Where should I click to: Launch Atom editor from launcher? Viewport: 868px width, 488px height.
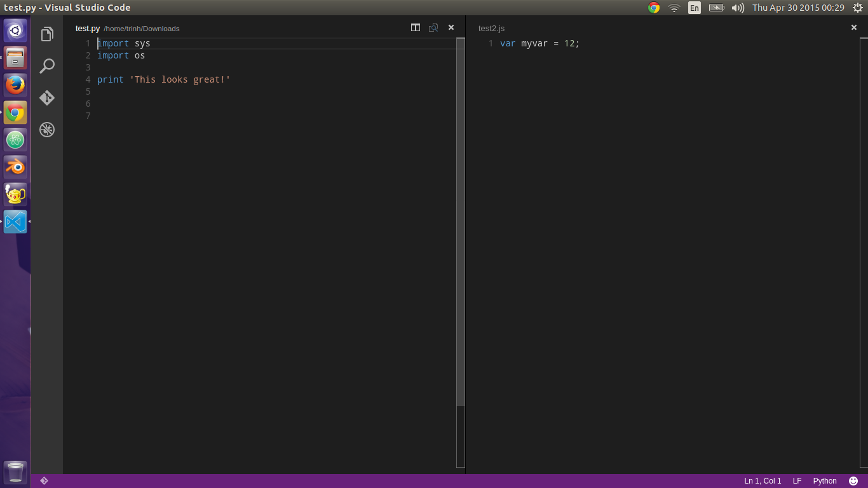tap(15, 140)
